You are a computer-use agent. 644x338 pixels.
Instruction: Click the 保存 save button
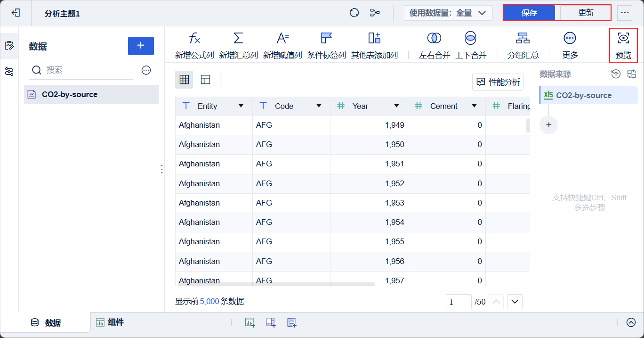[529, 13]
